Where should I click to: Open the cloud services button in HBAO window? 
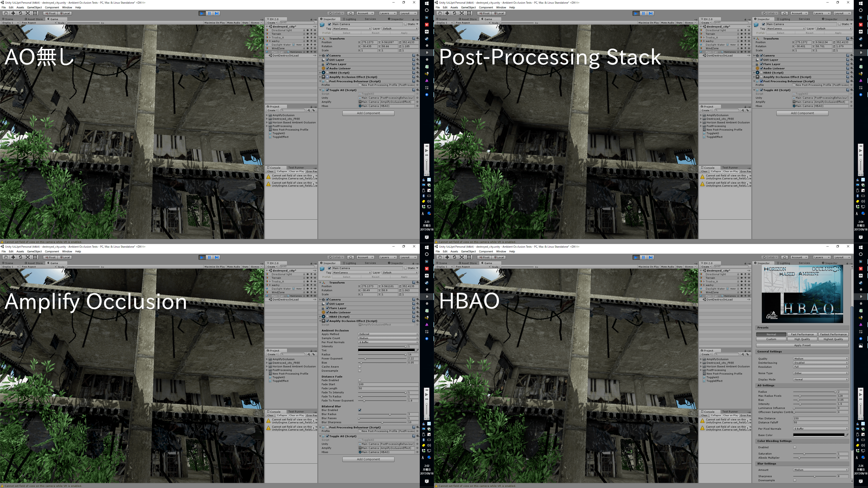coord(784,257)
